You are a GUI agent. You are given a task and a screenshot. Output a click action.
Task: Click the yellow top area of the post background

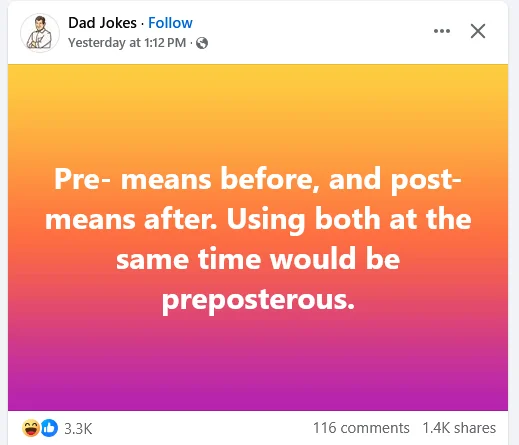click(258, 97)
